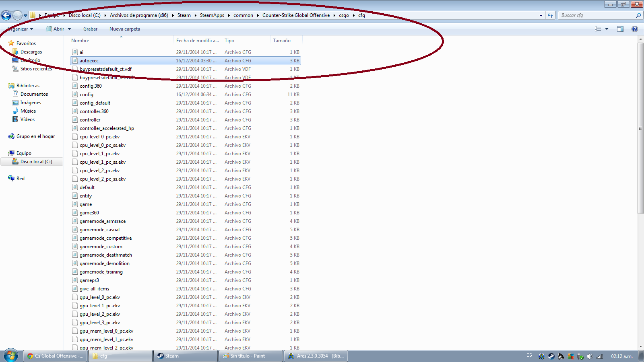Select the default file icon

click(75, 187)
